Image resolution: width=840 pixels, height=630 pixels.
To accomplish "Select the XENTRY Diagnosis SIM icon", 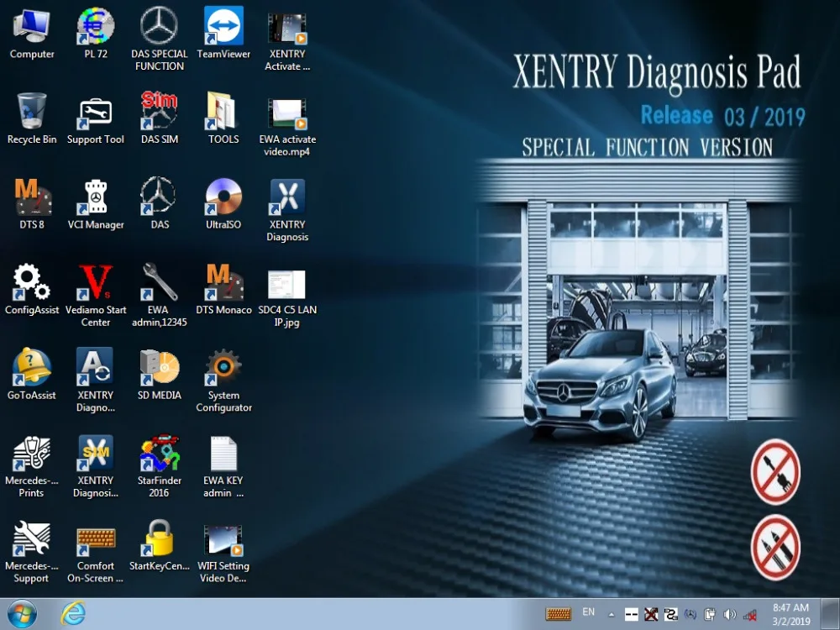I will (96, 465).
